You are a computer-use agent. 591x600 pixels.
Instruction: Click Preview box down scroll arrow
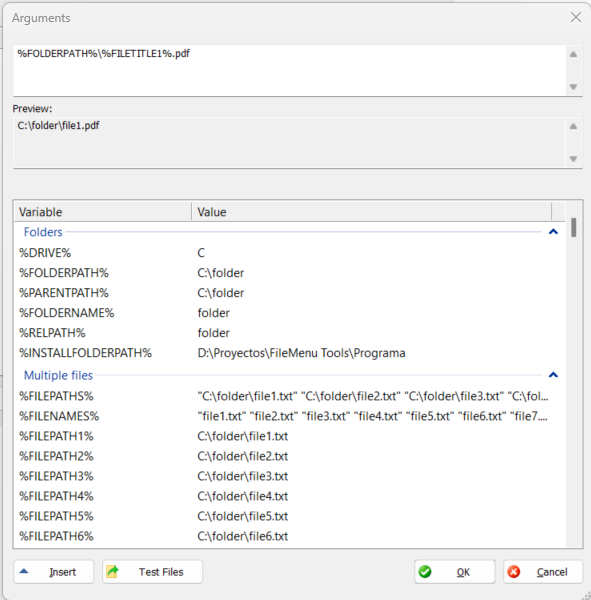[x=573, y=159]
